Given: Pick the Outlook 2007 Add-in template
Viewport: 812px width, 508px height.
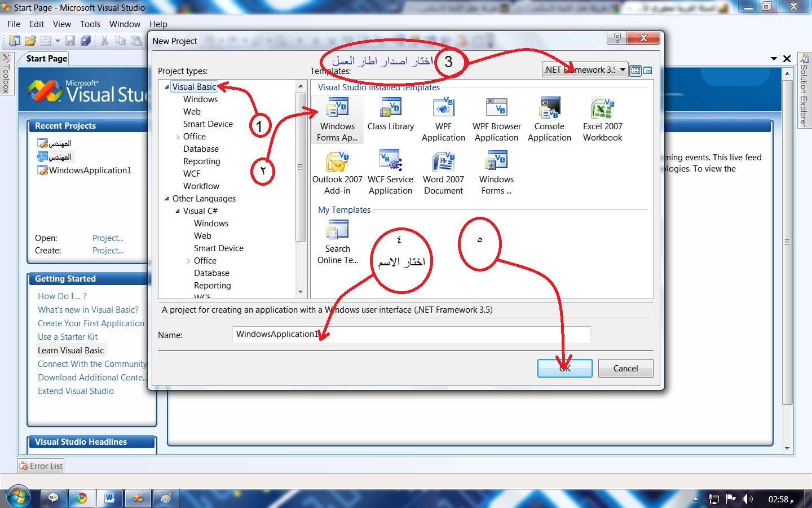Looking at the screenshot, I should pos(338,173).
